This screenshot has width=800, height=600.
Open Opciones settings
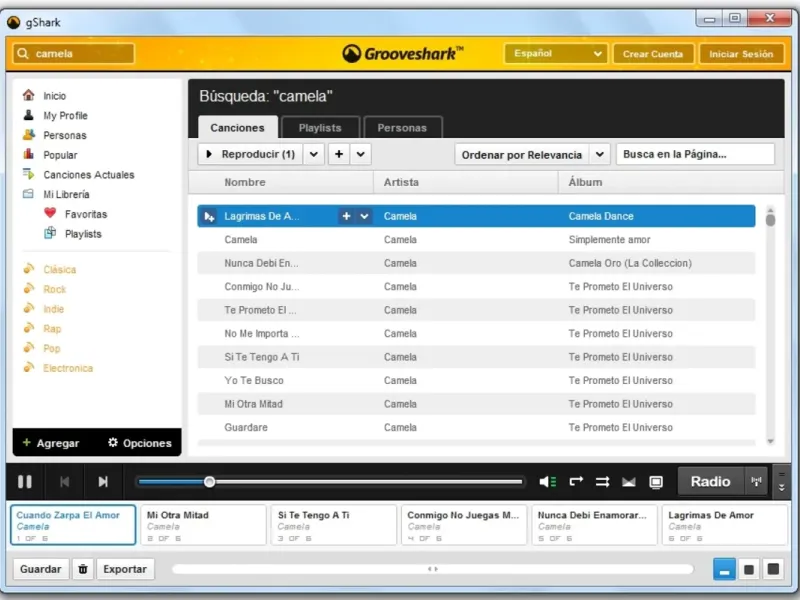(139, 443)
